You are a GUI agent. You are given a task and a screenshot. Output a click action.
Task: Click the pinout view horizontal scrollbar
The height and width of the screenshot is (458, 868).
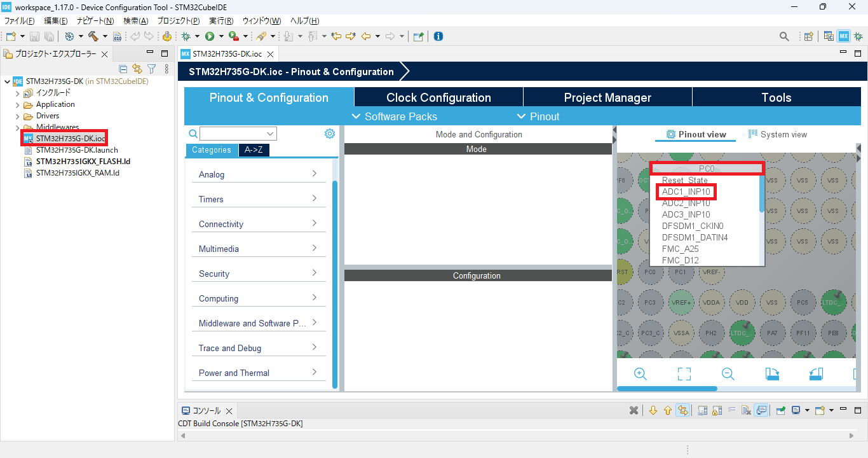point(667,389)
